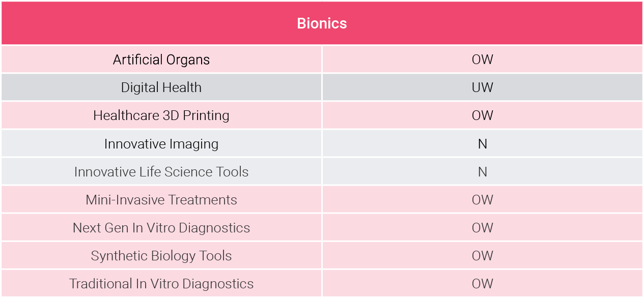
Task: Select the Next Gen In Vitro Diagnostics label
Action: (161, 228)
